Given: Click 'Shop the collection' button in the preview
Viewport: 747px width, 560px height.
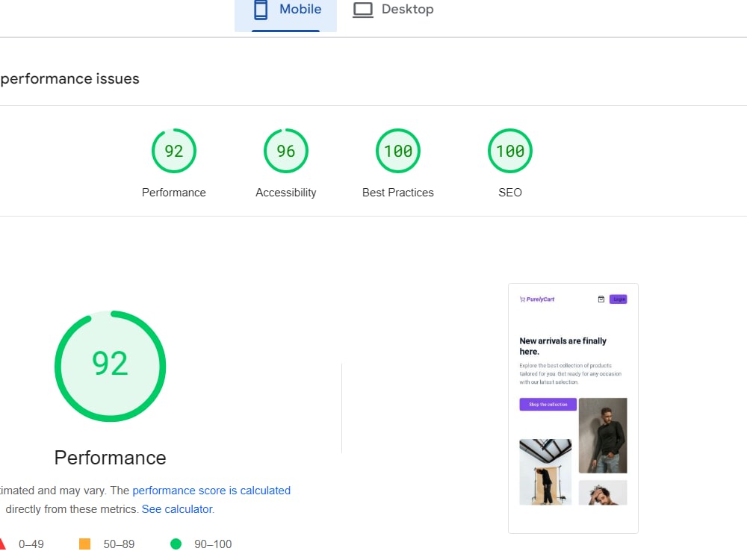Looking at the screenshot, I should pyautogui.click(x=548, y=404).
